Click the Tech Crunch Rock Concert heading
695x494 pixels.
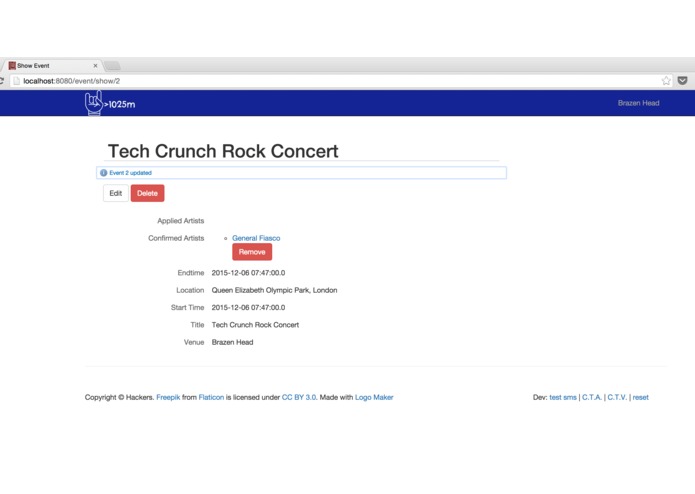223,151
